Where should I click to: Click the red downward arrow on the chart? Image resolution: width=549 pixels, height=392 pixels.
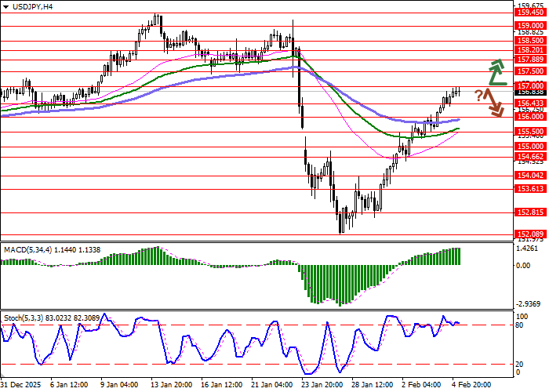(x=494, y=103)
